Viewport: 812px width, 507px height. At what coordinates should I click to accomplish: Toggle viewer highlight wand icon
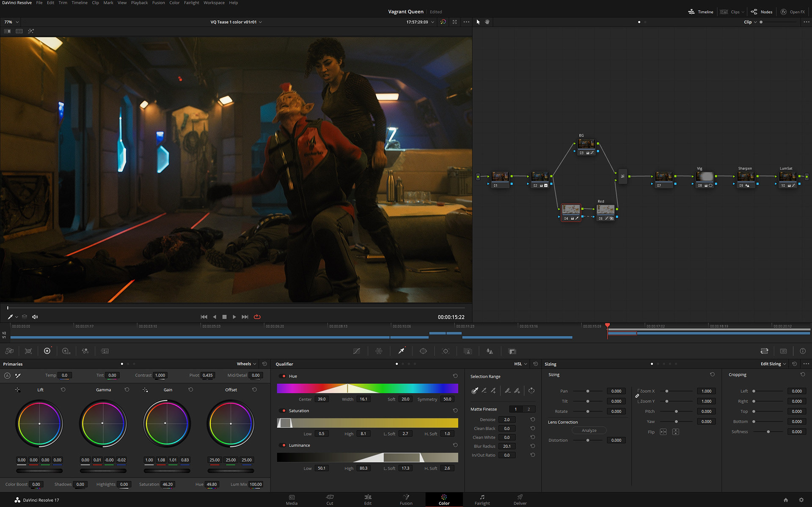point(30,31)
